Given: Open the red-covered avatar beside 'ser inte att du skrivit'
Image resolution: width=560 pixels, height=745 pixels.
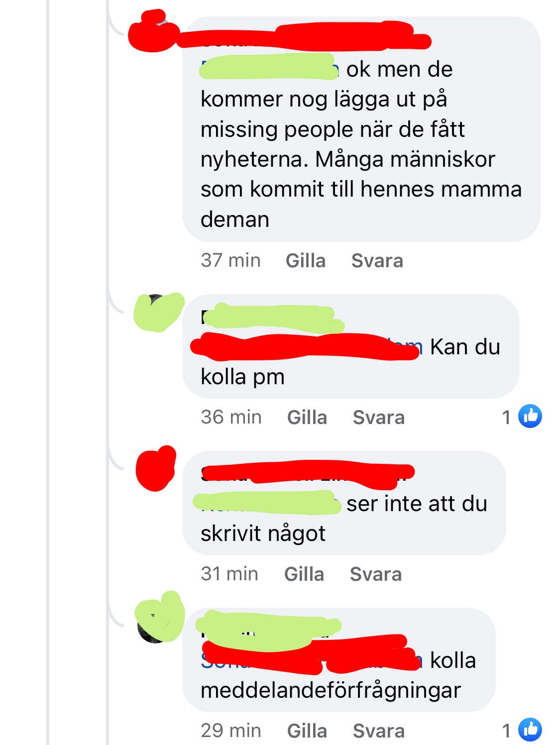Looking at the screenshot, I should tap(156, 468).
